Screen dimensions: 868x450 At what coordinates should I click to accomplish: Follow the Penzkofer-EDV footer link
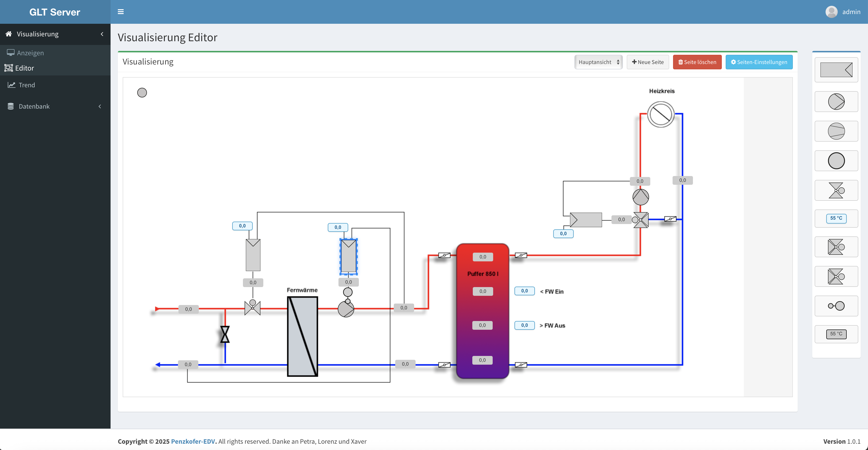tap(193, 442)
